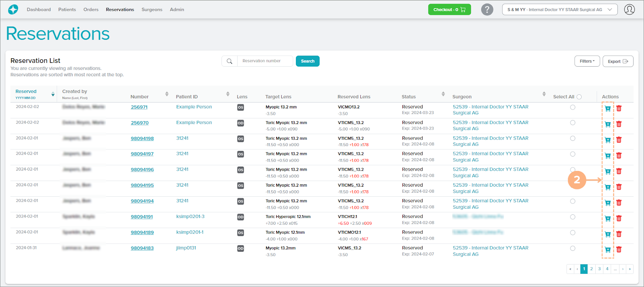This screenshot has width=644, height=287.
Task: Open the Filters dropdown
Action: pos(587,61)
